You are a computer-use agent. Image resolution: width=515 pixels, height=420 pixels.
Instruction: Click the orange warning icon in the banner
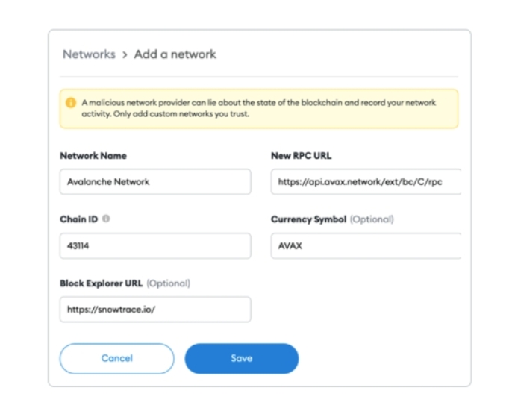tap(71, 103)
